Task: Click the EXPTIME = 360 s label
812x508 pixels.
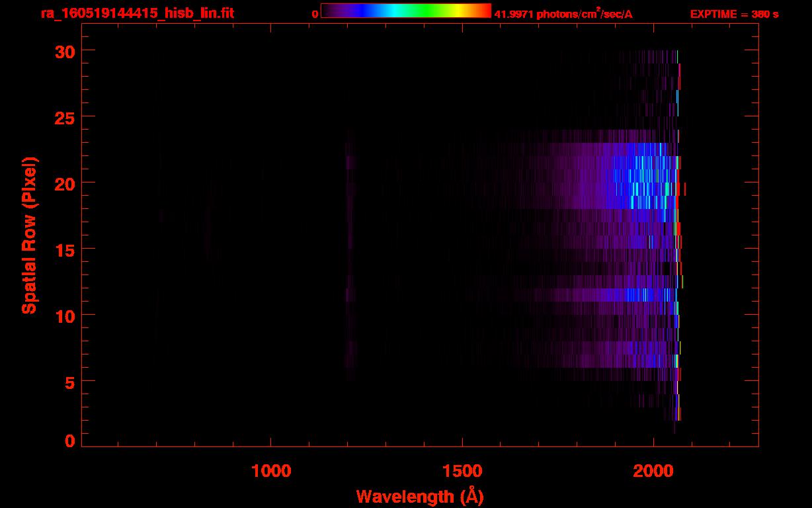Action: coord(734,14)
